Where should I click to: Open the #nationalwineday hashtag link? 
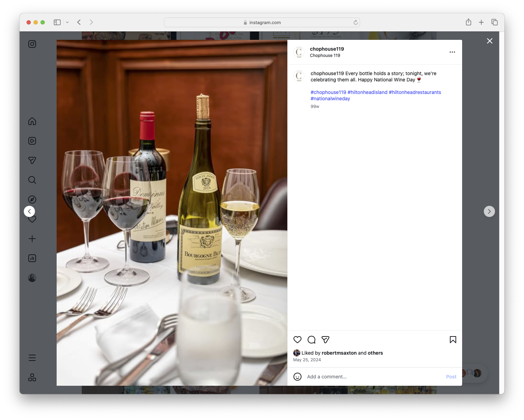pyautogui.click(x=330, y=99)
